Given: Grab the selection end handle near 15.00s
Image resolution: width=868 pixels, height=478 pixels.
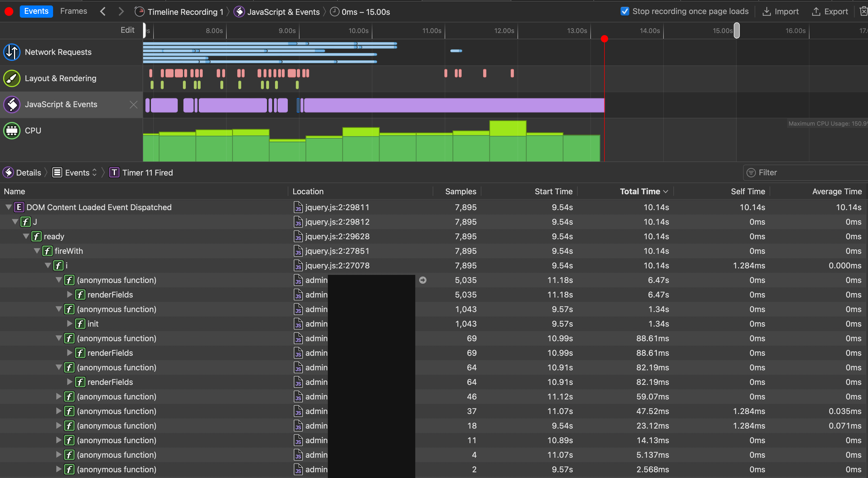Looking at the screenshot, I should tap(737, 30).
